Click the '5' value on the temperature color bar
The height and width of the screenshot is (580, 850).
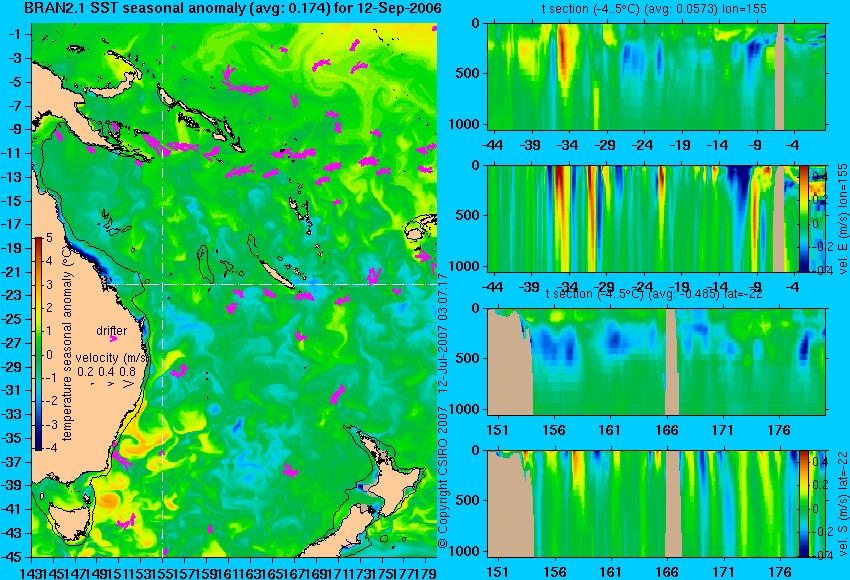coord(49,237)
